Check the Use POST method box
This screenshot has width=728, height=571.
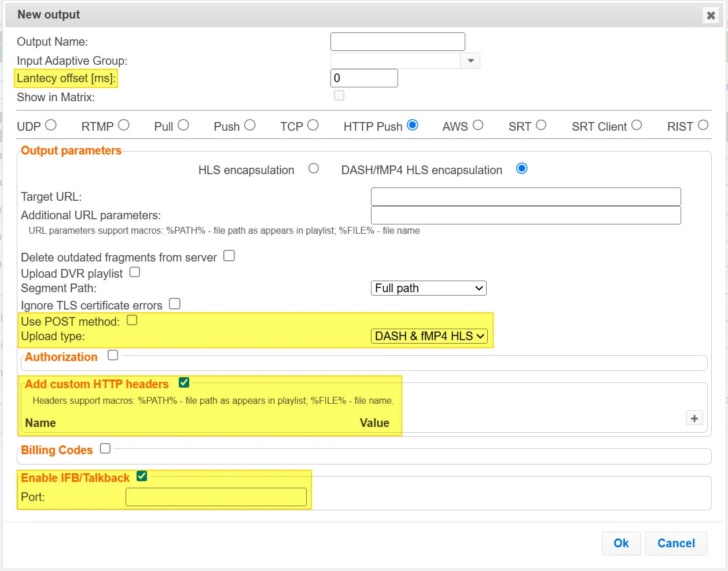coord(132,320)
